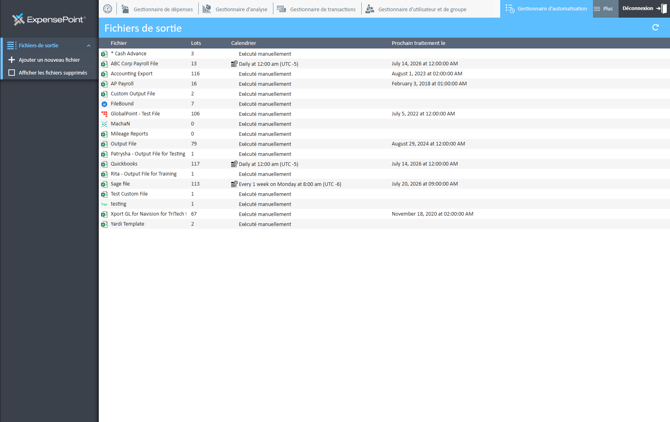Viewport: 670px width, 422px height.
Task: Refresh the Fichiers de sortie list
Action: click(655, 27)
